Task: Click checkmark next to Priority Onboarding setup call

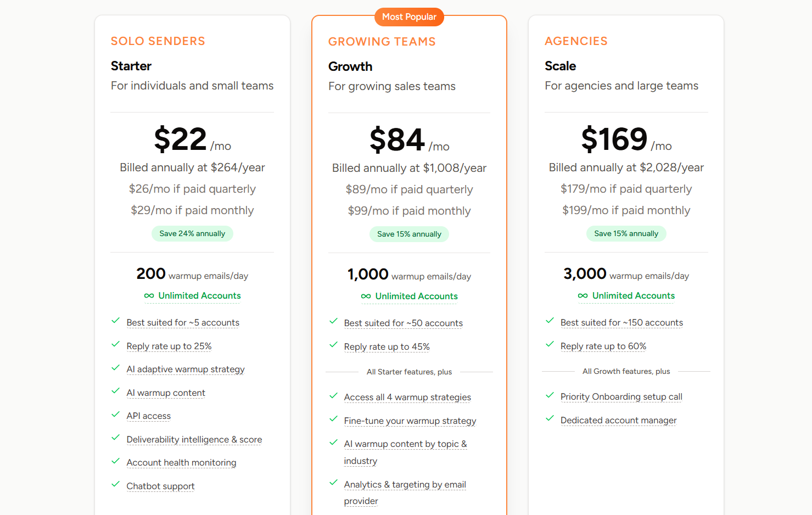Action: 550,395
